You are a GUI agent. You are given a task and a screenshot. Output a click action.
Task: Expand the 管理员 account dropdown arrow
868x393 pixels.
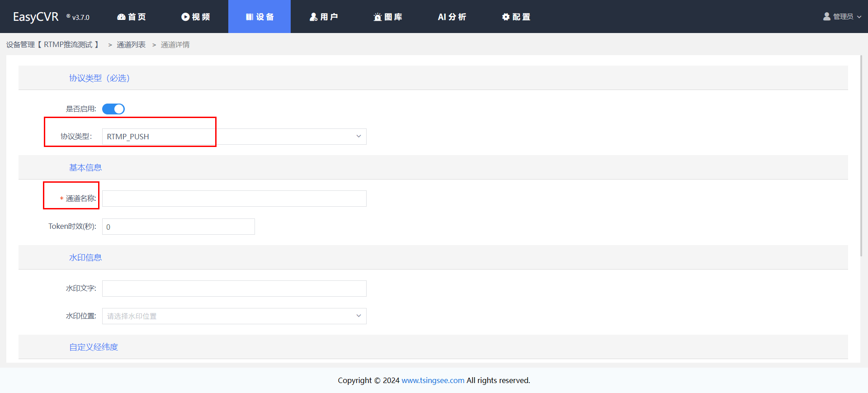click(x=859, y=17)
